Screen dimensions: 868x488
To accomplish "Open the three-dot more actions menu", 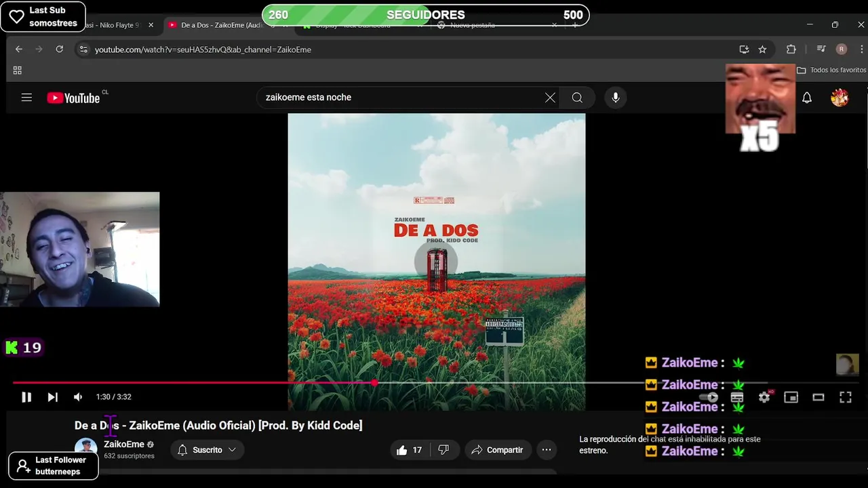I will 547,450.
